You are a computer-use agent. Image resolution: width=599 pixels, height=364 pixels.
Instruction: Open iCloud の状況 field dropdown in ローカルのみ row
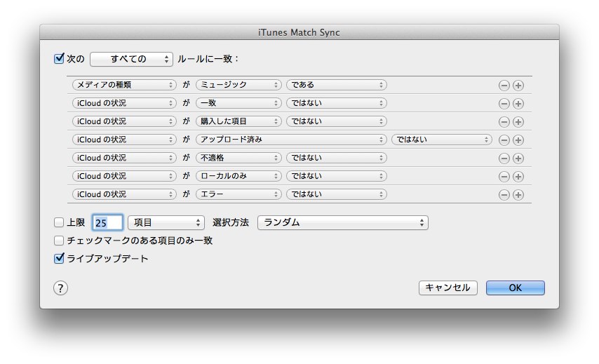[124, 176]
